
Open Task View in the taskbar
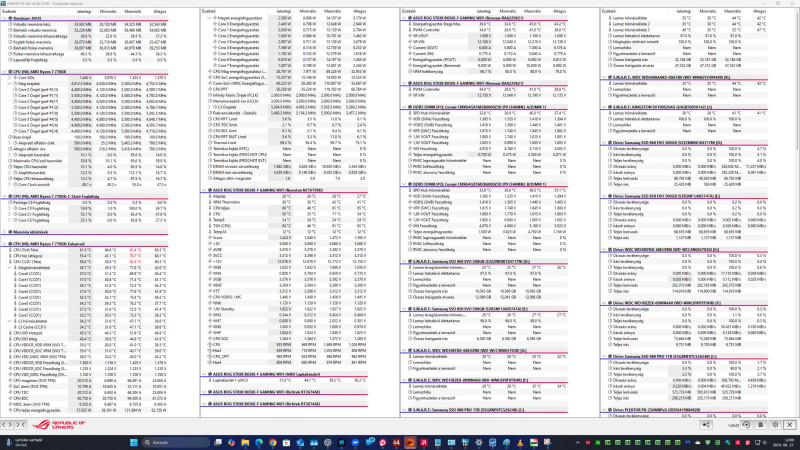[218, 442]
